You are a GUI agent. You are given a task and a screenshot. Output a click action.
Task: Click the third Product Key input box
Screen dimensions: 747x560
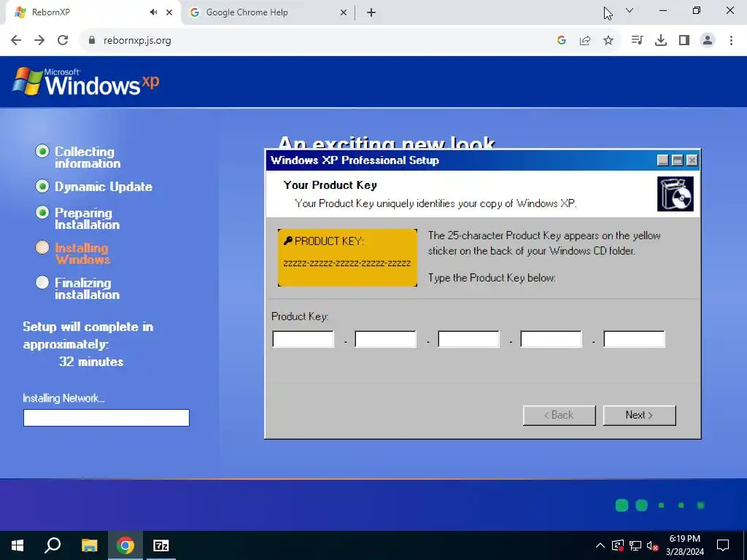[468, 340]
